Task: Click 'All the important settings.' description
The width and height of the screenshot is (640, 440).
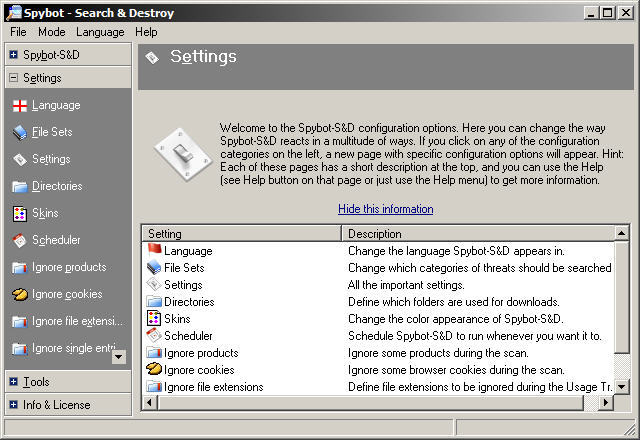Action: pos(406,285)
